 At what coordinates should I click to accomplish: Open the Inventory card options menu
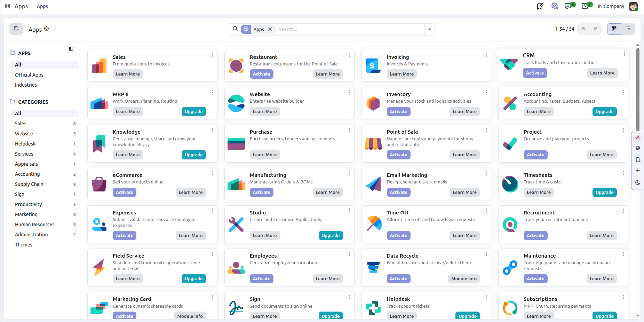click(486, 93)
